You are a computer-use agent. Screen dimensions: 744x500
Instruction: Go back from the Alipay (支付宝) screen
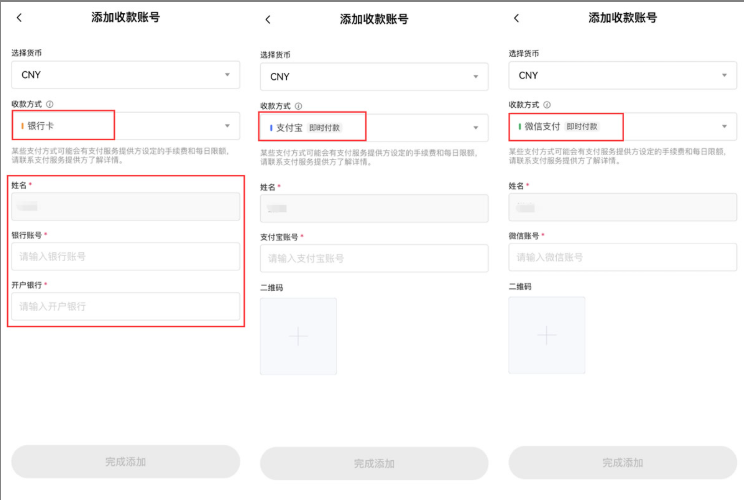268,19
